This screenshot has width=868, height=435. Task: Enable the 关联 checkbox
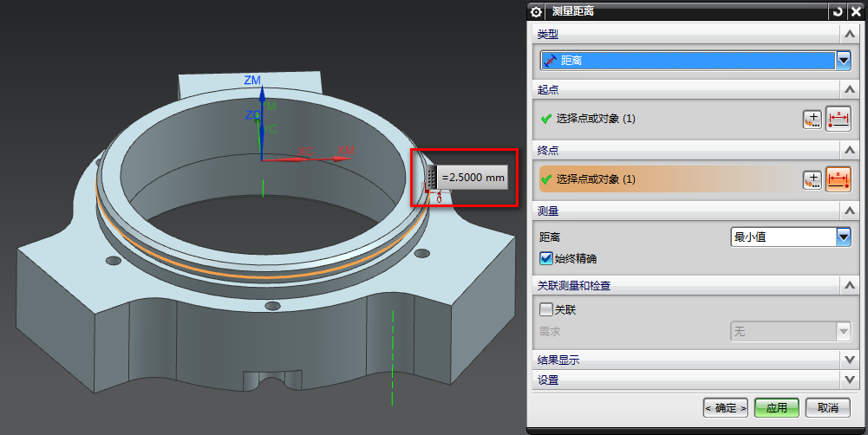coord(546,309)
